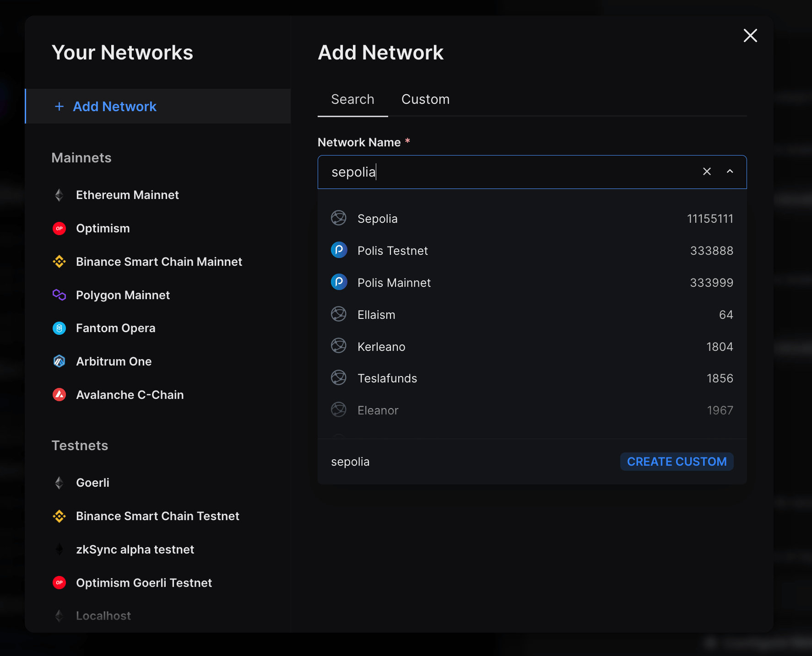Click chain ID 1967
Screen dimensions: 812x656
(720, 410)
